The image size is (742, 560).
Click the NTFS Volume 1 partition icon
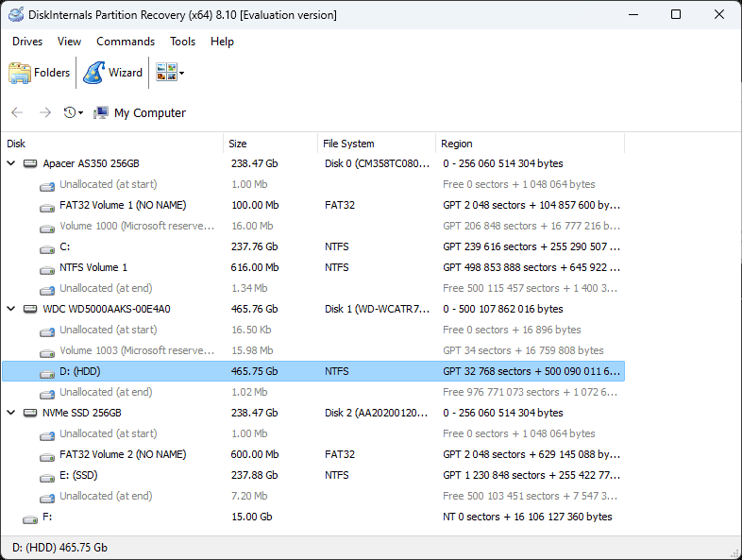[x=47, y=269]
